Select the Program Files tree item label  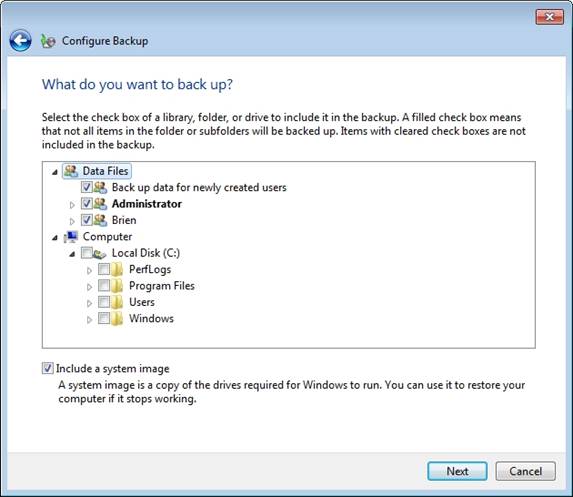pyautogui.click(x=162, y=286)
